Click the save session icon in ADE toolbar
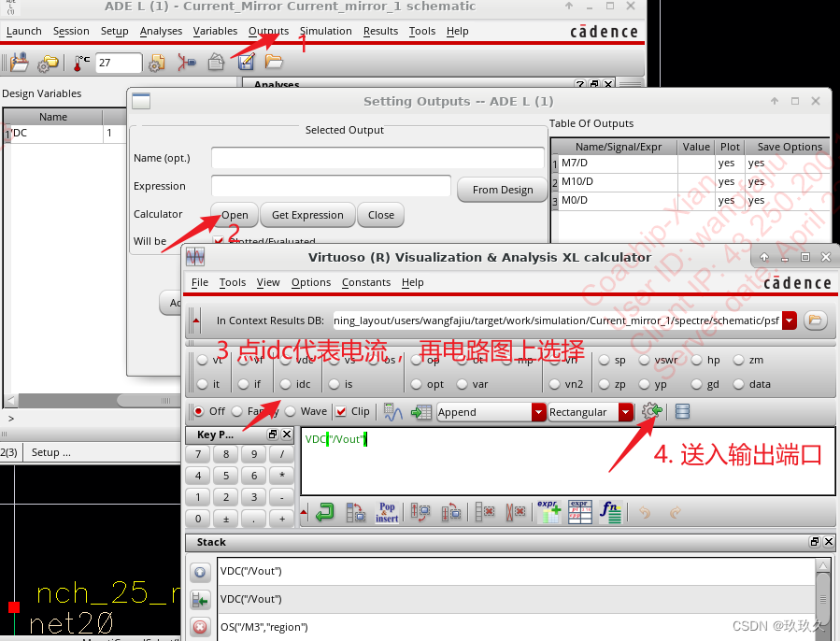Image resolution: width=840 pixels, height=641 pixels. (20, 63)
